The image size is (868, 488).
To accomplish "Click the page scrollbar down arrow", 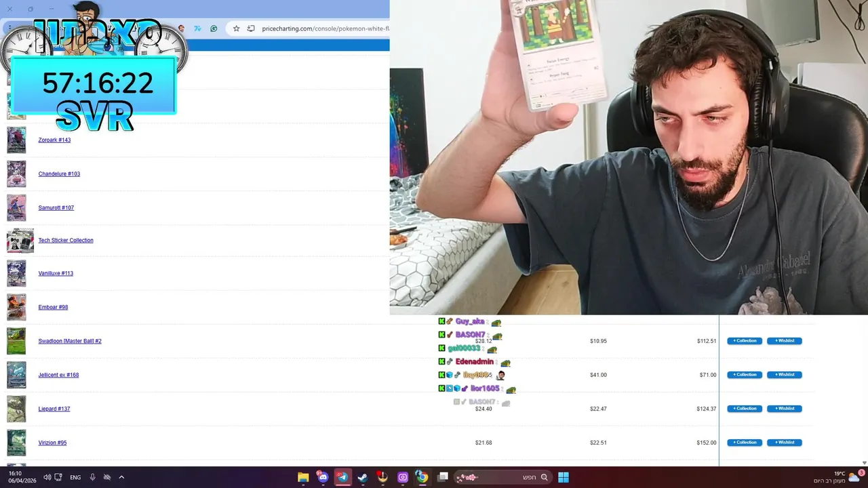I will [864, 463].
